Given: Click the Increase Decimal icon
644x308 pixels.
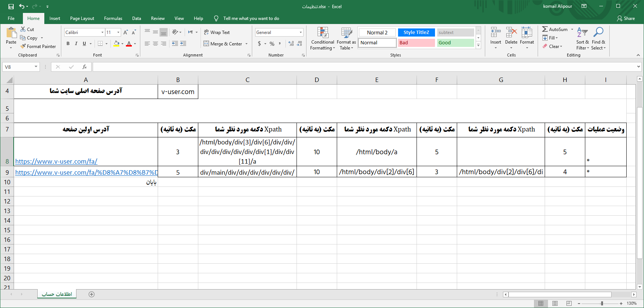Looking at the screenshot, I should [x=291, y=44].
